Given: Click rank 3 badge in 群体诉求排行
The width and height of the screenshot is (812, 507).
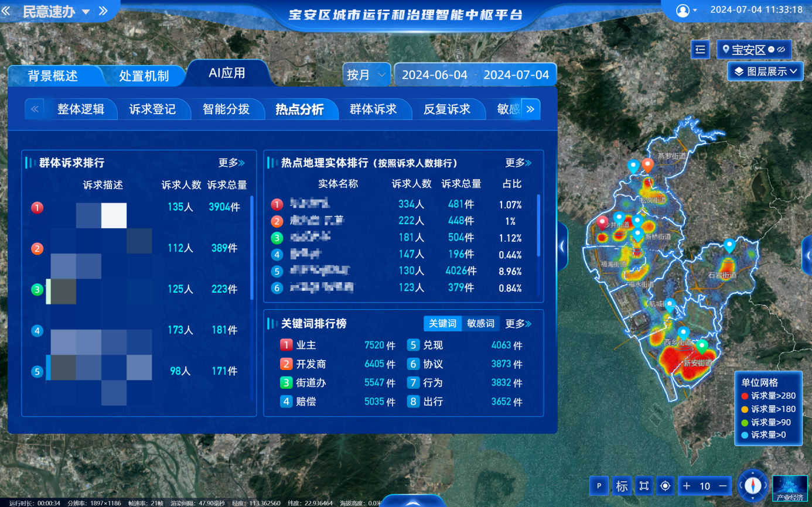Looking at the screenshot, I should coord(37,289).
